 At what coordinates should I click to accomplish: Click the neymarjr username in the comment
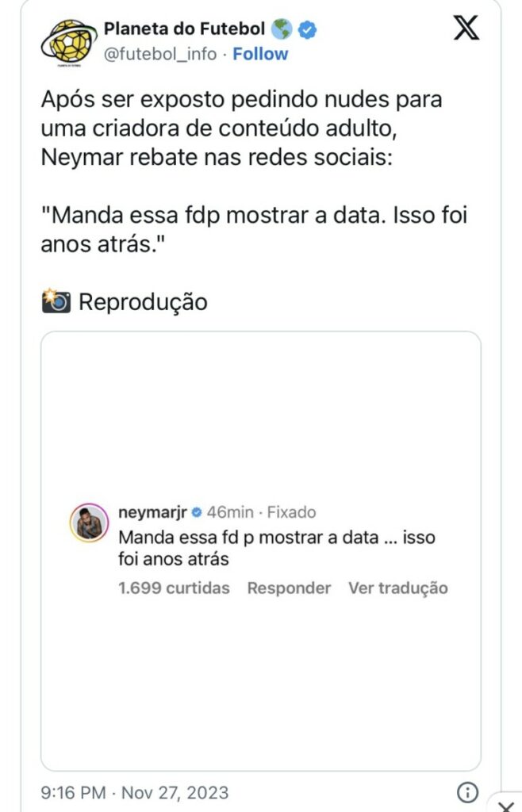point(152,512)
